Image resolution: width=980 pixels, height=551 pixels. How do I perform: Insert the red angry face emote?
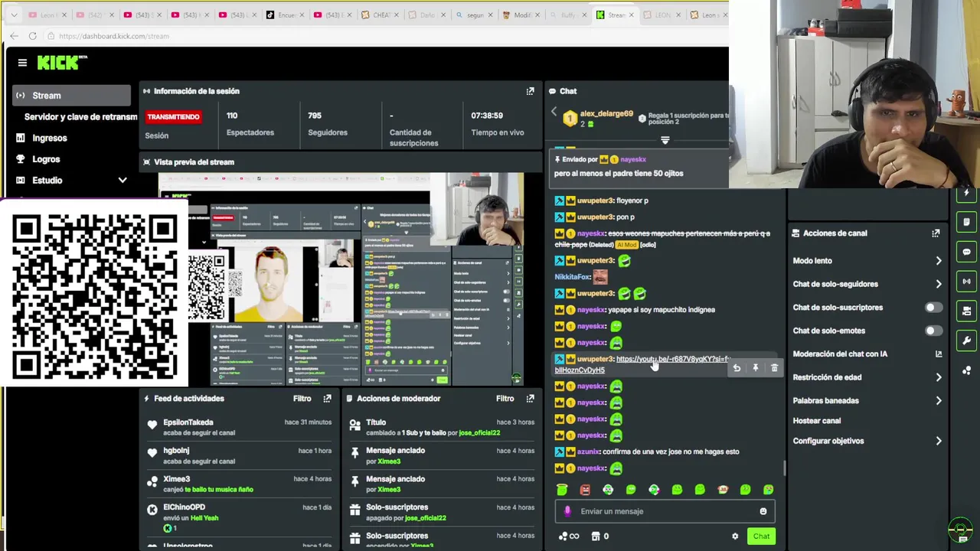click(x=585, y=490)
